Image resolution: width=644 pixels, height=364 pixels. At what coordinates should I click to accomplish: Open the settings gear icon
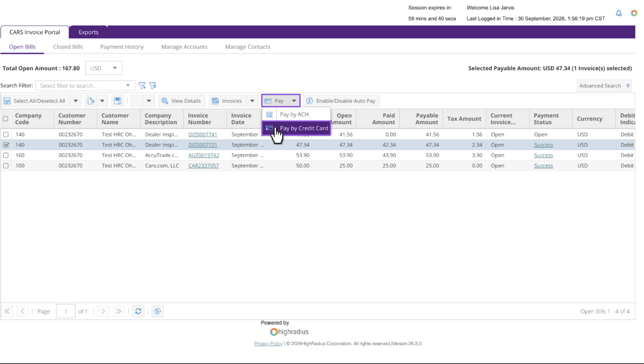point(634,13)
